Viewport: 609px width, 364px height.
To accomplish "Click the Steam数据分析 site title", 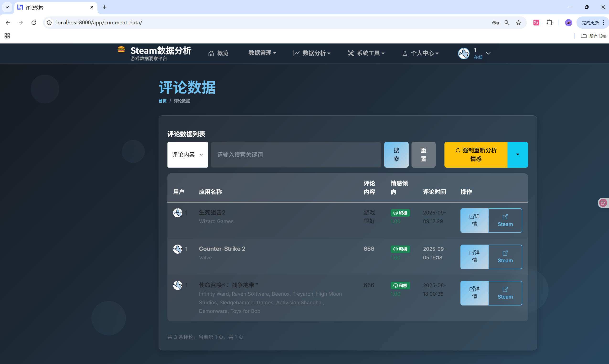I will [x=161, y=51].
